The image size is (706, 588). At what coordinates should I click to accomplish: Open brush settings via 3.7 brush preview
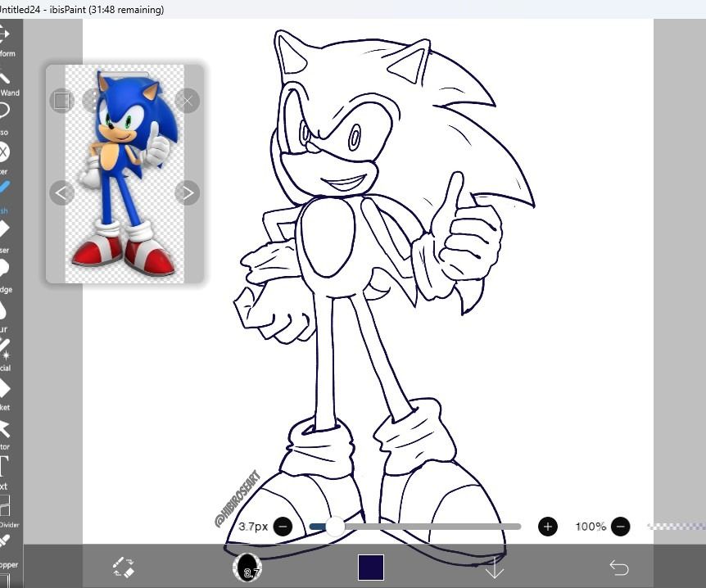247,567
